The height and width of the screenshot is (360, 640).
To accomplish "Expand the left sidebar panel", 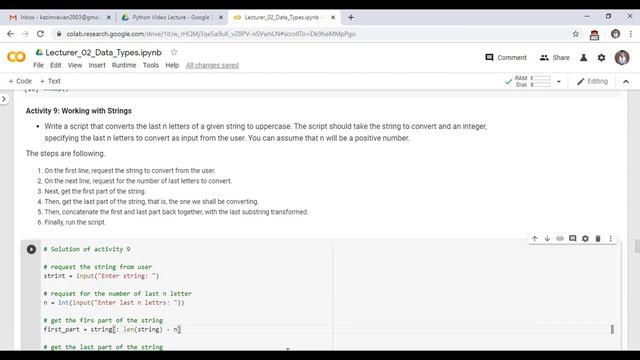I will [x=4, y=99].
